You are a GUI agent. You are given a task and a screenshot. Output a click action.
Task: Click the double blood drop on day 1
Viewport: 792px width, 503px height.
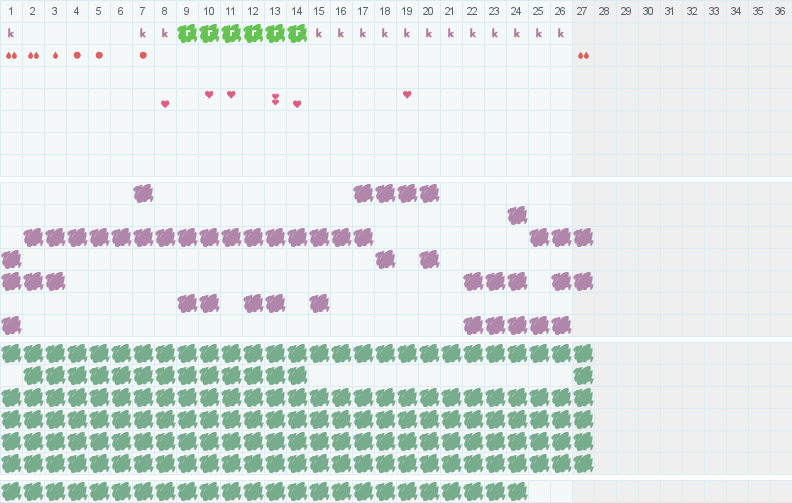[x=11, y=56]
